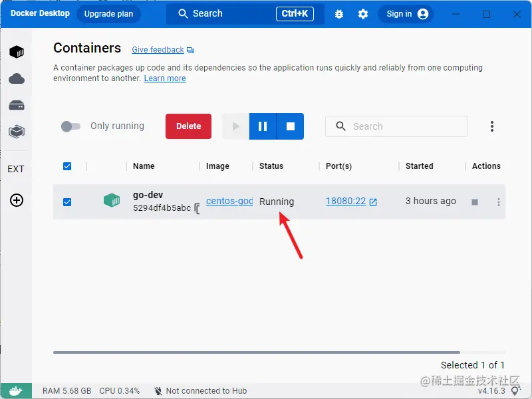Image resolution: width=532 pixels, height=399 pixels.
Task: Stop selected containers with blue stop button
Action: coord(291,126)
